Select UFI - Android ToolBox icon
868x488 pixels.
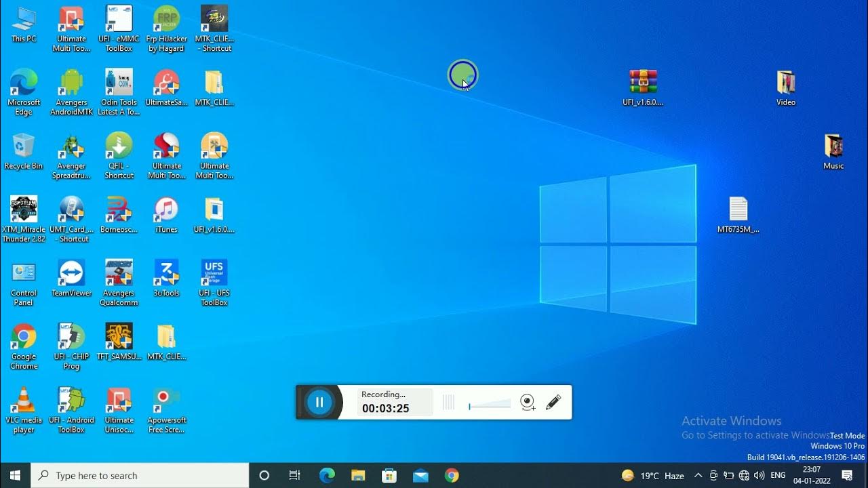(71, 410)
